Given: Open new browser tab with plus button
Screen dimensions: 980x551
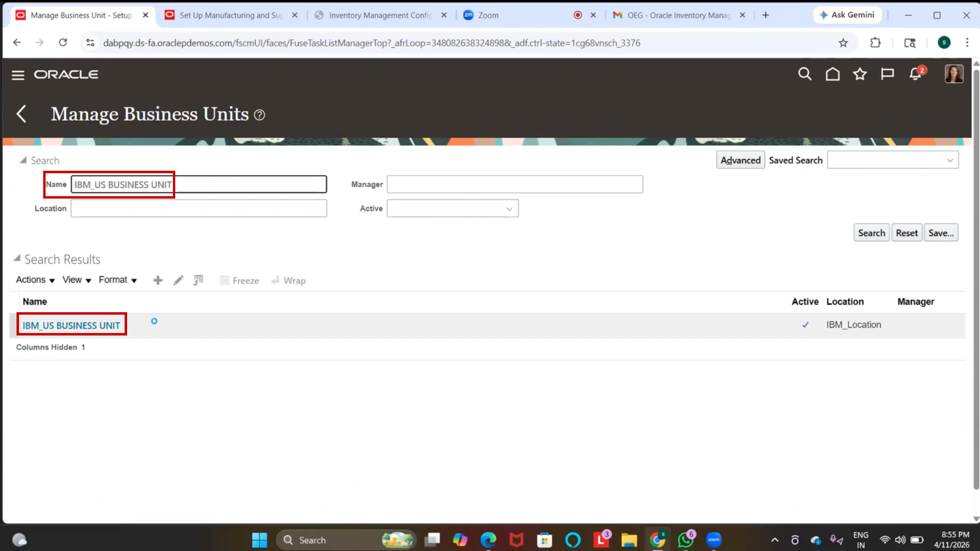Looking at the screenshot, I should (766, 15).
